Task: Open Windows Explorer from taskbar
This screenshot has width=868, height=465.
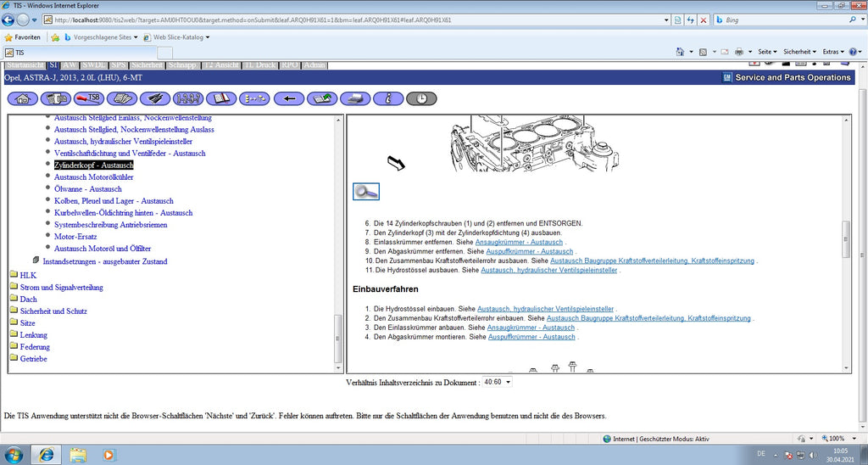Action: click(x=78, y=455)
